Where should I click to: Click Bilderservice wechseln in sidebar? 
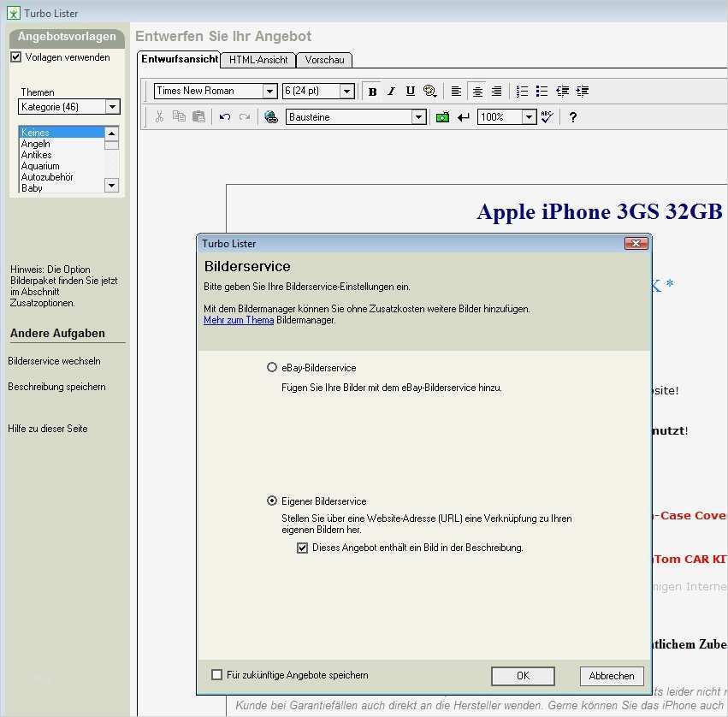[54, 361]
